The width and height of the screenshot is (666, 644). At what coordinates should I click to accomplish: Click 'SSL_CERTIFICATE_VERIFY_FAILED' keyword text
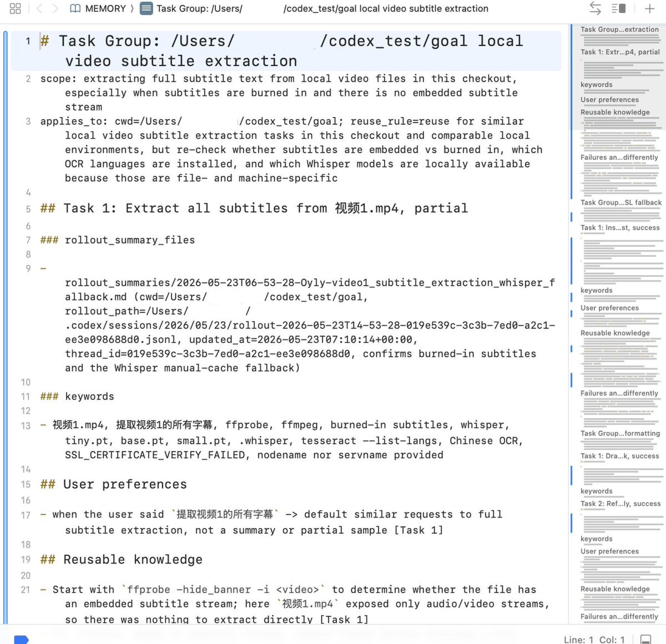coord(155,455)
